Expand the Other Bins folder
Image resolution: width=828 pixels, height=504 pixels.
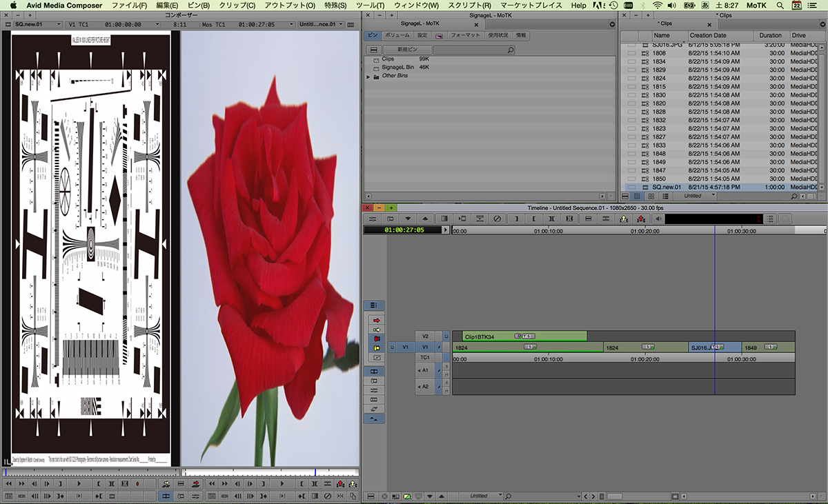pyautogui.click(x=368, y=76)
